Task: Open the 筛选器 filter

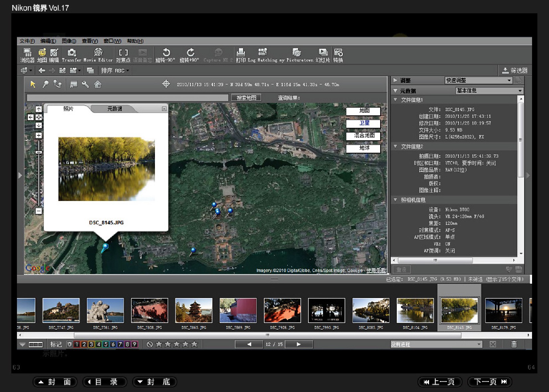Action: (x=515, y=70)
